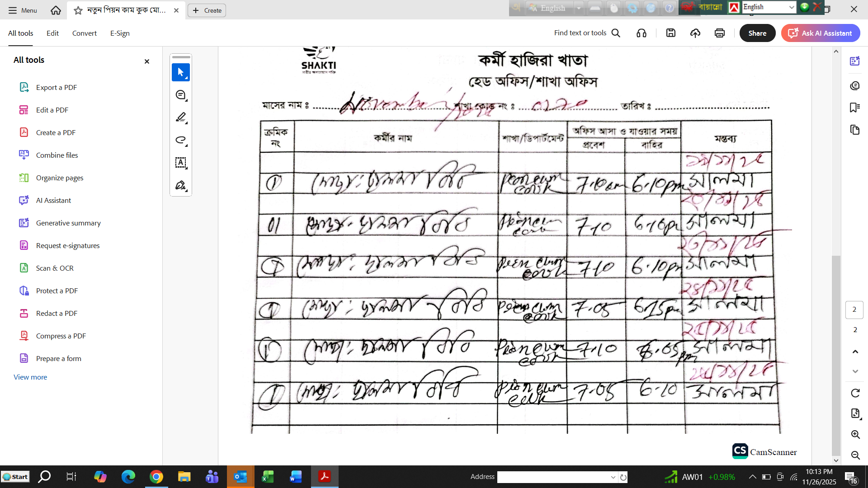Expand the taskbar Address combo box
868x488 pixels.
[x=613, y=477]
